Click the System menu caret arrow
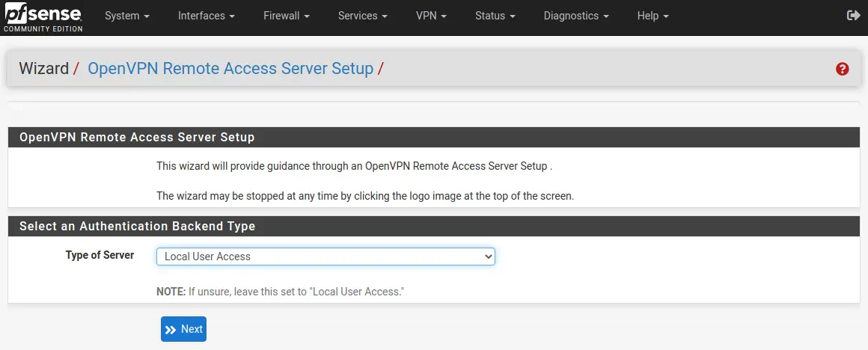868x350 pixels. coord(147,16)
